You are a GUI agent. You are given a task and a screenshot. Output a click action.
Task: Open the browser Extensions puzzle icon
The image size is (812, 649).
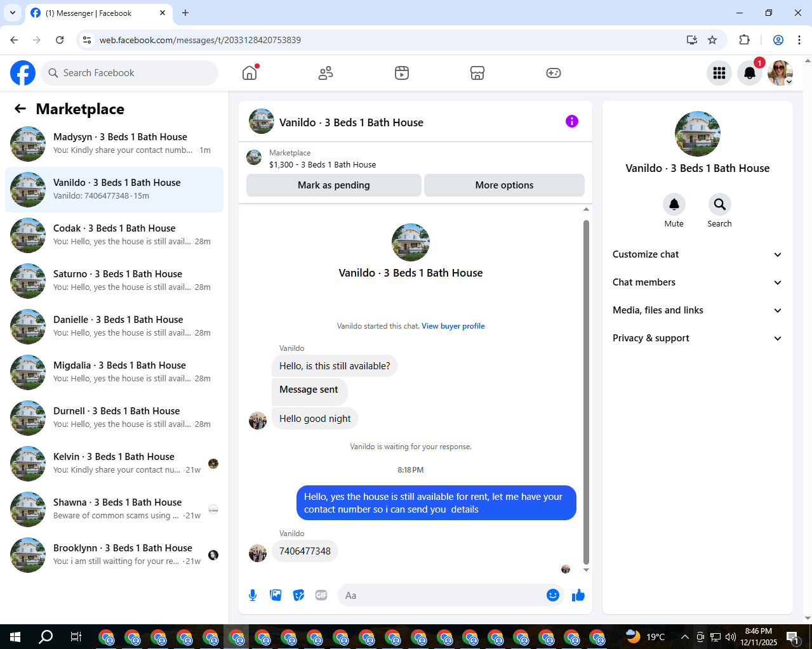coord(745,40)
